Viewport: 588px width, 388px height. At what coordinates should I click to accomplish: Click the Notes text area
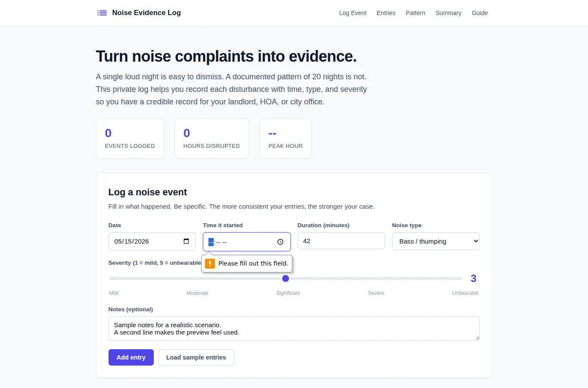click(294, 329)
